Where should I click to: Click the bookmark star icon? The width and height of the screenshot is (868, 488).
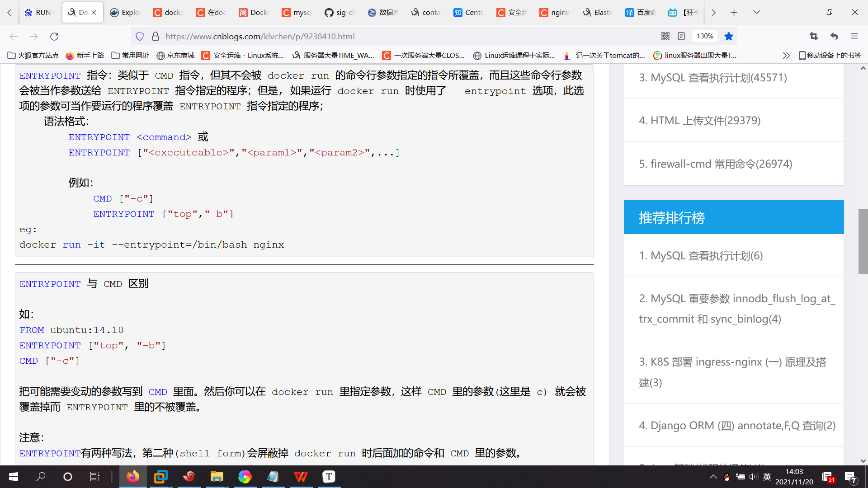tap(728, 36)
